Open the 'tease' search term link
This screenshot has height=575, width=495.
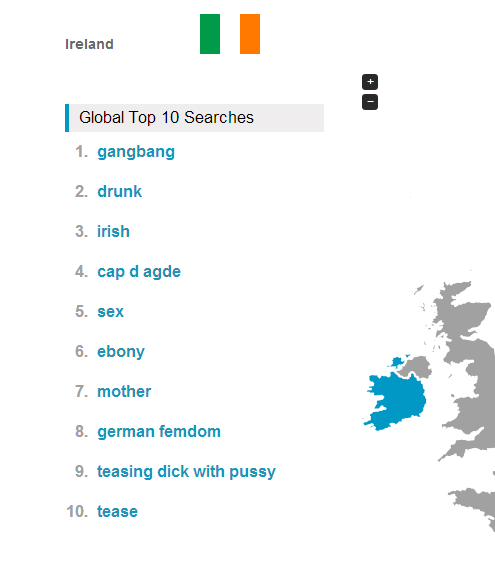(117, 512)
